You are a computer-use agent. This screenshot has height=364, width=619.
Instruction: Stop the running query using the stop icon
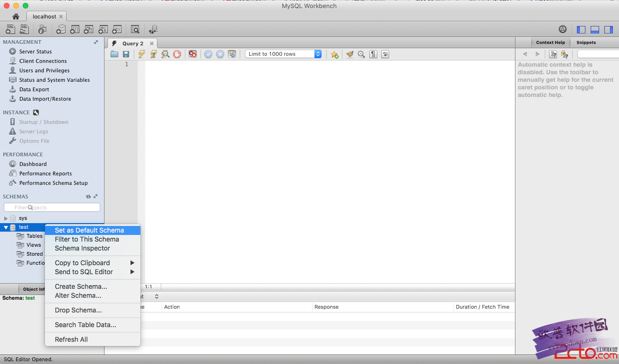tap(177, 54)
